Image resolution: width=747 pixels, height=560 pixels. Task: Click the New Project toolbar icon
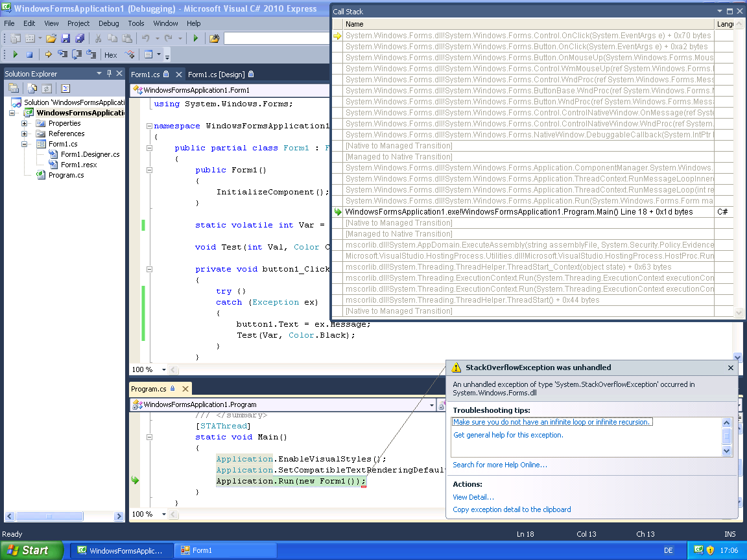(x=16, y=39)
